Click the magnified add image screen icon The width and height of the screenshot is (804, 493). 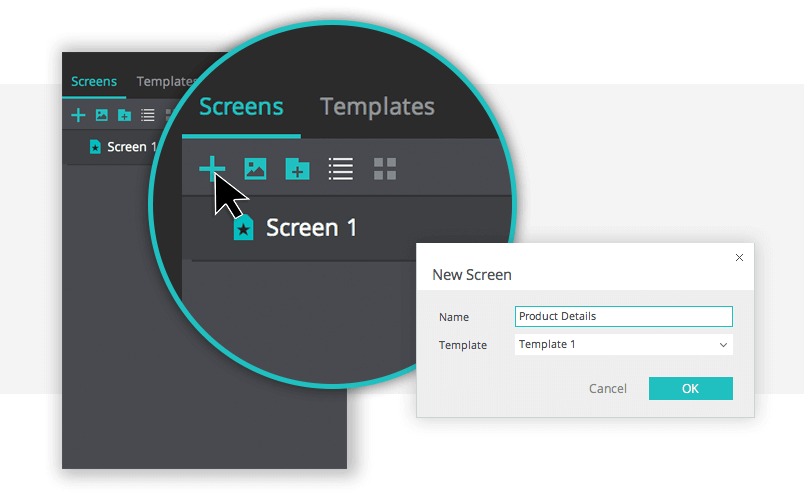click(x=255, y=169)
